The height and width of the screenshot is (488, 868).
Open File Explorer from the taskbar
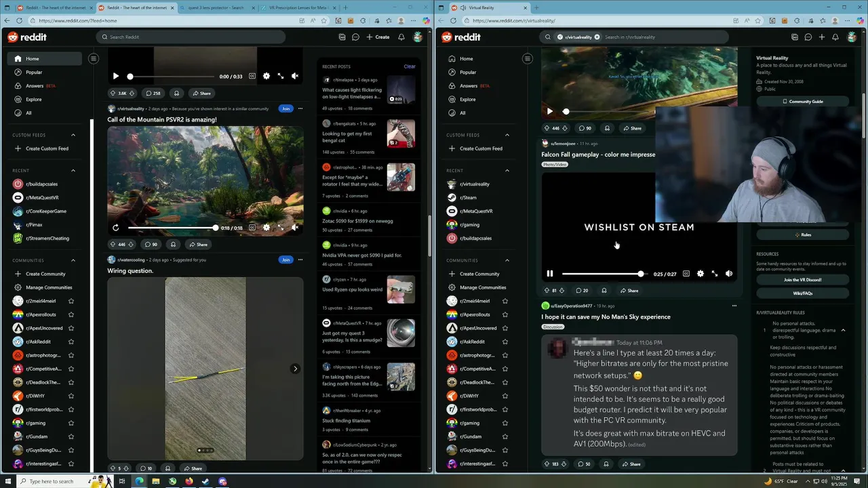click(x=156, y=481)
